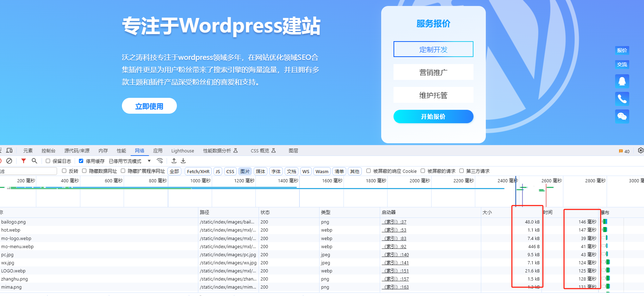Click the orange issues counter showing 40

(624, 151)
